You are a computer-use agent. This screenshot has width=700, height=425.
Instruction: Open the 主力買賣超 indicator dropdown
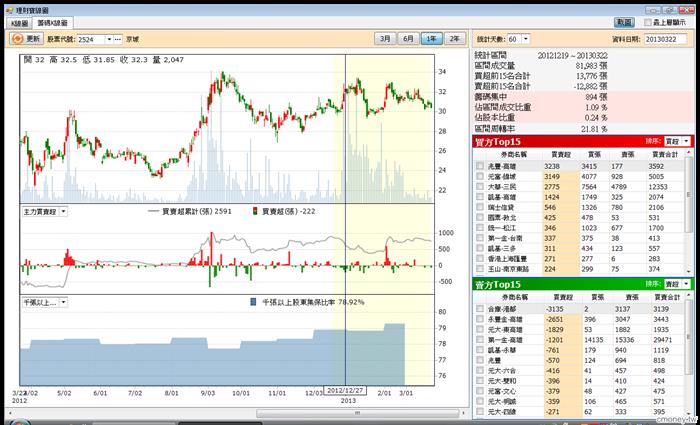pyautogui.click(x=63, y=212)
